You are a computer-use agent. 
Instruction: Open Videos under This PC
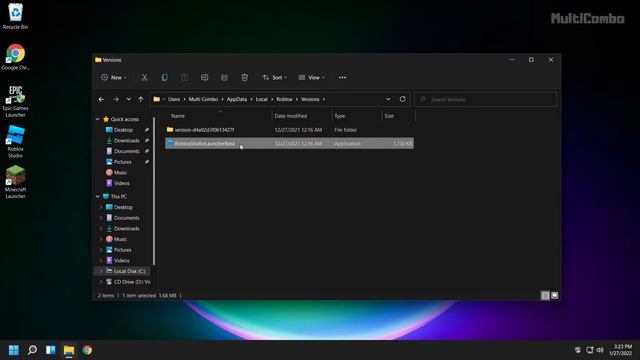(121, 260)
